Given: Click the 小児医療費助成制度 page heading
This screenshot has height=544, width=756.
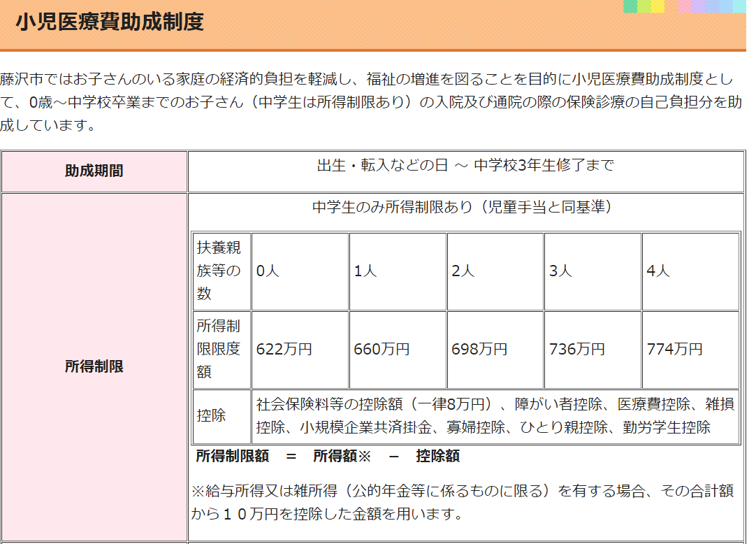Looking at the screenshot, I should [x=110, y=22].
